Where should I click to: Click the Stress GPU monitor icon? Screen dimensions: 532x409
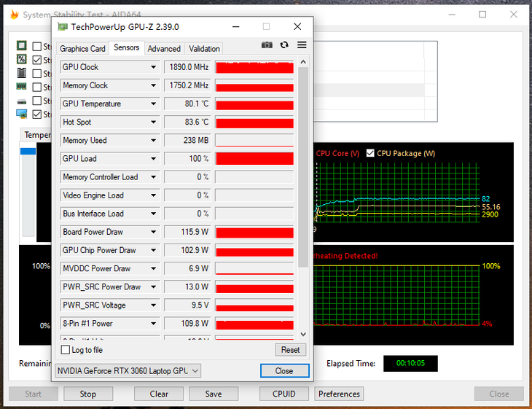(22, 114)
